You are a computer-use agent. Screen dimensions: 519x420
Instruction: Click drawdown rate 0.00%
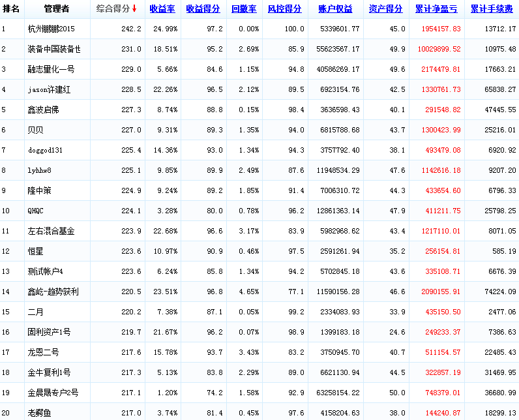249,29
